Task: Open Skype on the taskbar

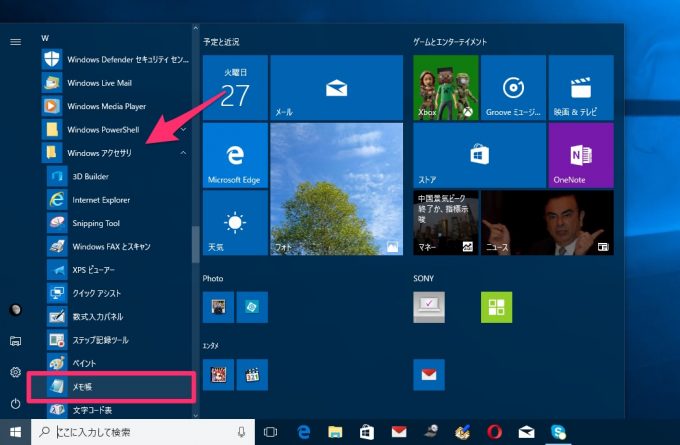Action: pos(559,432)
